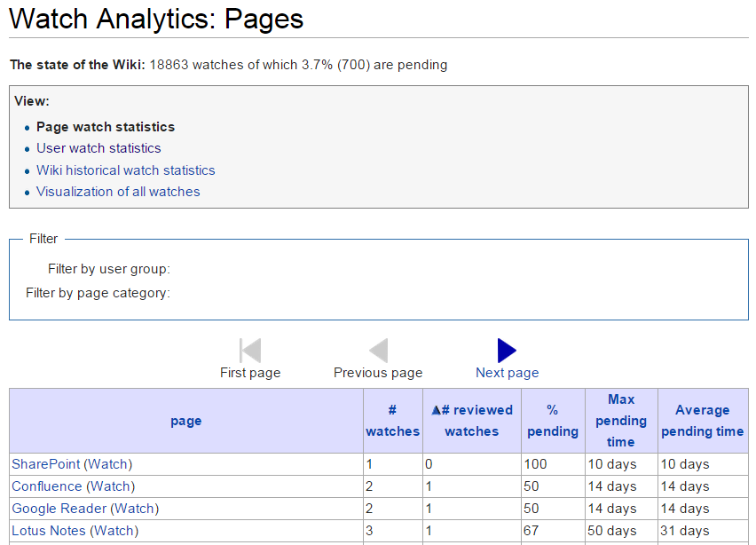Click 'The state of the Wiki' summary text

tap(229, 65)
